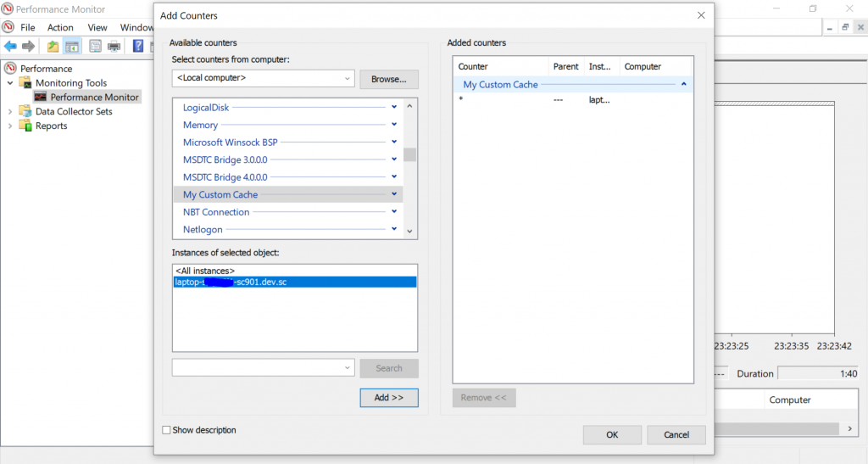Expand the Memory counter category
868x464 pixels.
pos(394,125)
